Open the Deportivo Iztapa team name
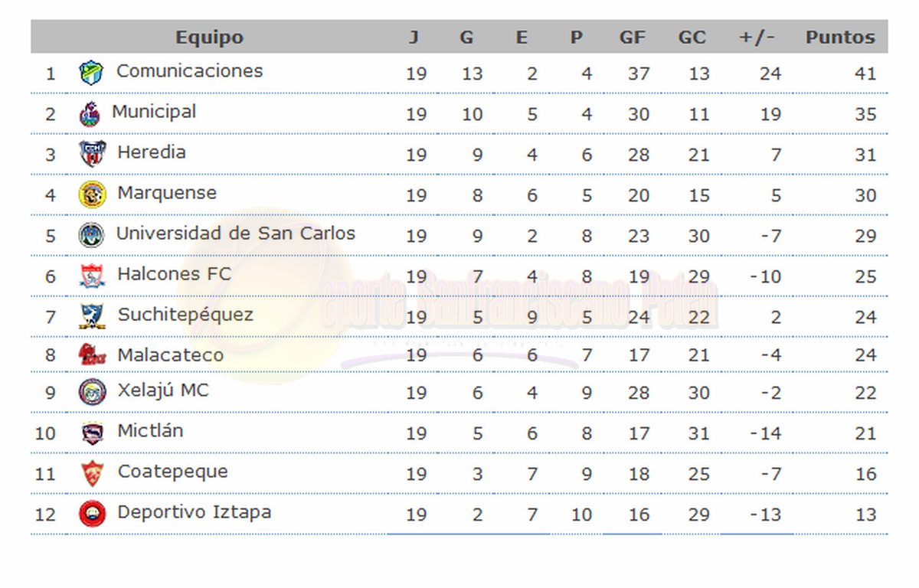This screenshot has height=588, width=919. pyautogui.click(x=194, y=512)
